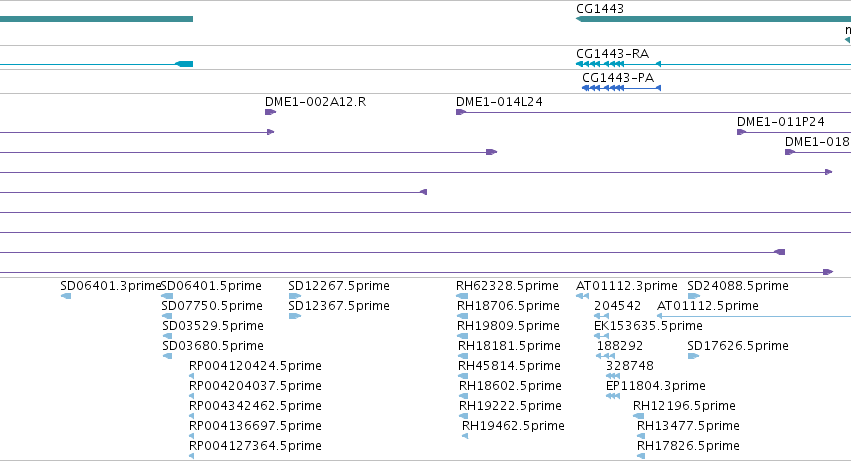Click the RH18602.5prime label

[x=510, y=386]
